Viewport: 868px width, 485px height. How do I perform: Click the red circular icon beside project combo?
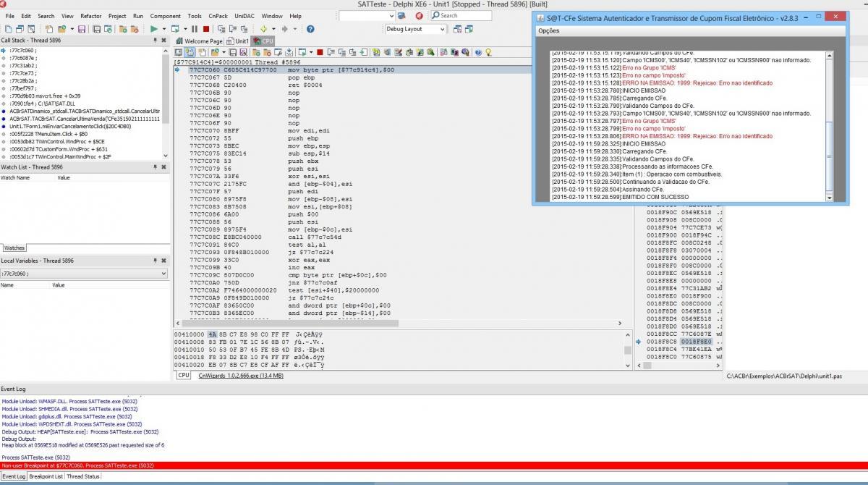[x=420, y=15]
